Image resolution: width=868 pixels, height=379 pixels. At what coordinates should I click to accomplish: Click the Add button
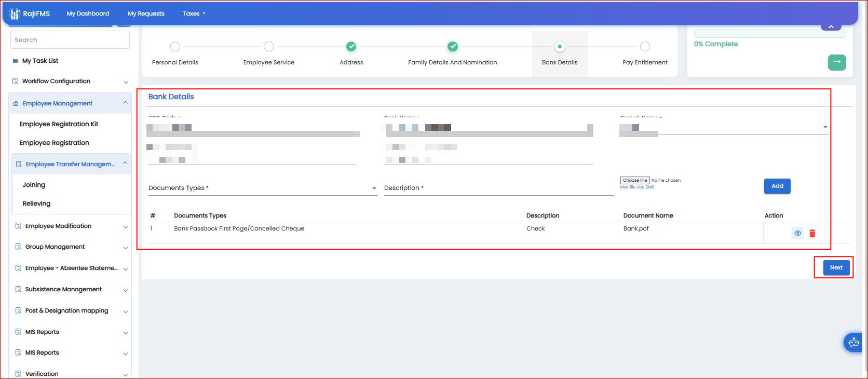pyautogui.click(x=777, y=186)
